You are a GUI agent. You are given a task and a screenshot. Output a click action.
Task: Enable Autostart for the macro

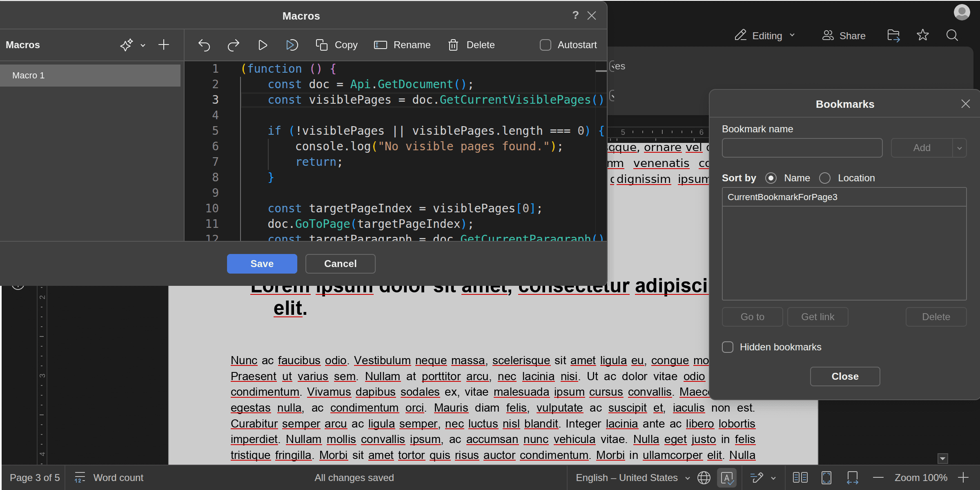tap(546, 45)
